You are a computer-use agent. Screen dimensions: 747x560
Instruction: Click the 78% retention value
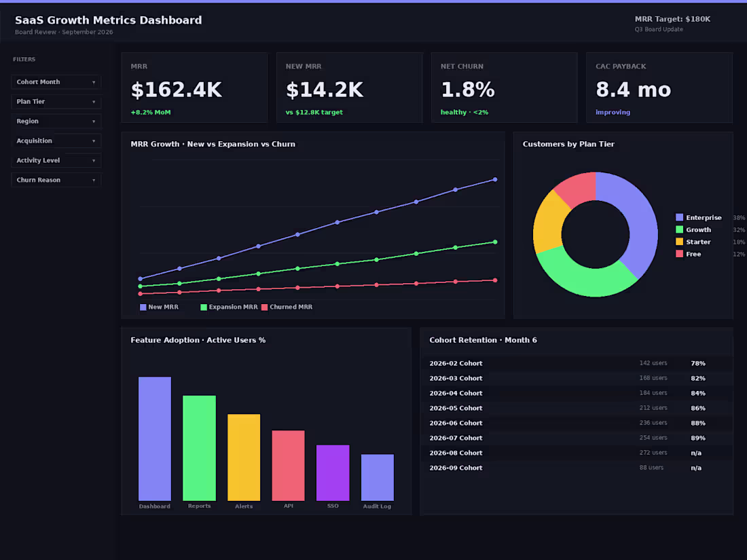[x=698, y=363]
